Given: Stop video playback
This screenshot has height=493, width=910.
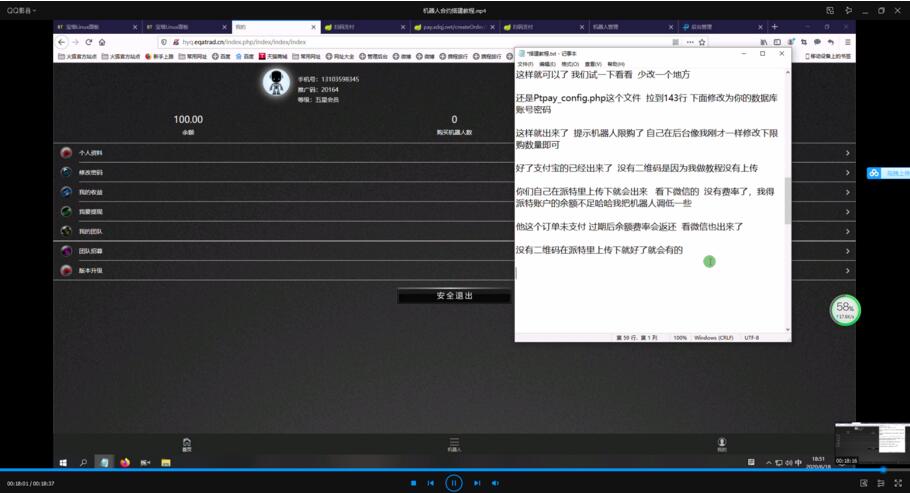Looking at the screenshot, I should 413,483.
